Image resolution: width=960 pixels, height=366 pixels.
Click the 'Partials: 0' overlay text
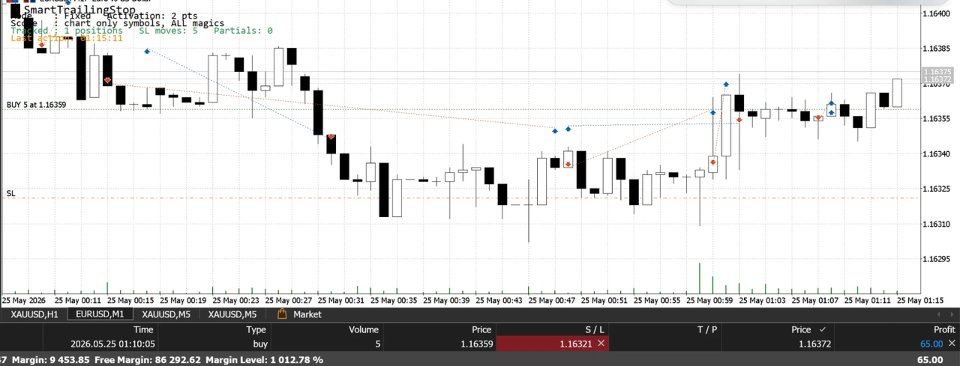[x=244, y=31]
